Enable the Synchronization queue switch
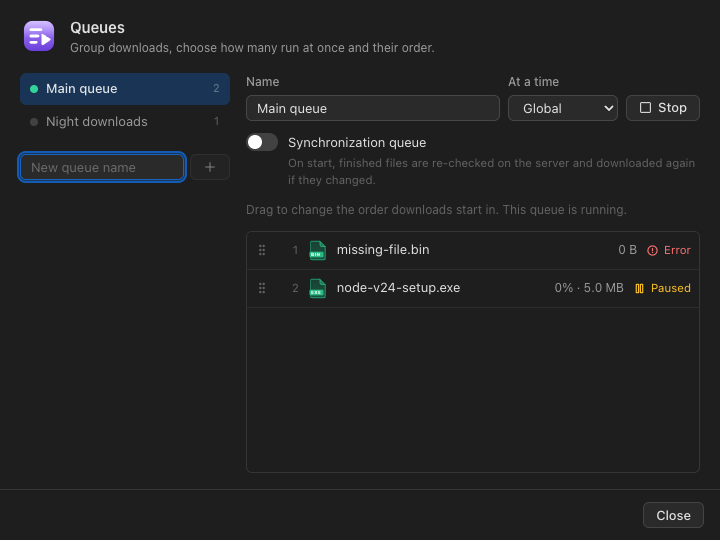The image size is (720, 540). coord(262,142)
